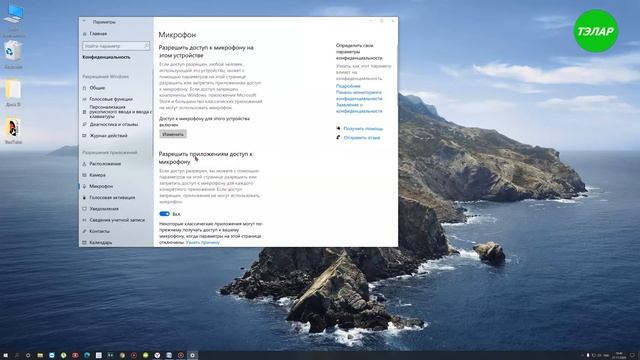Click the Изменить button
640x360 pixels.
pyautogui.click(x=173, y=134)
